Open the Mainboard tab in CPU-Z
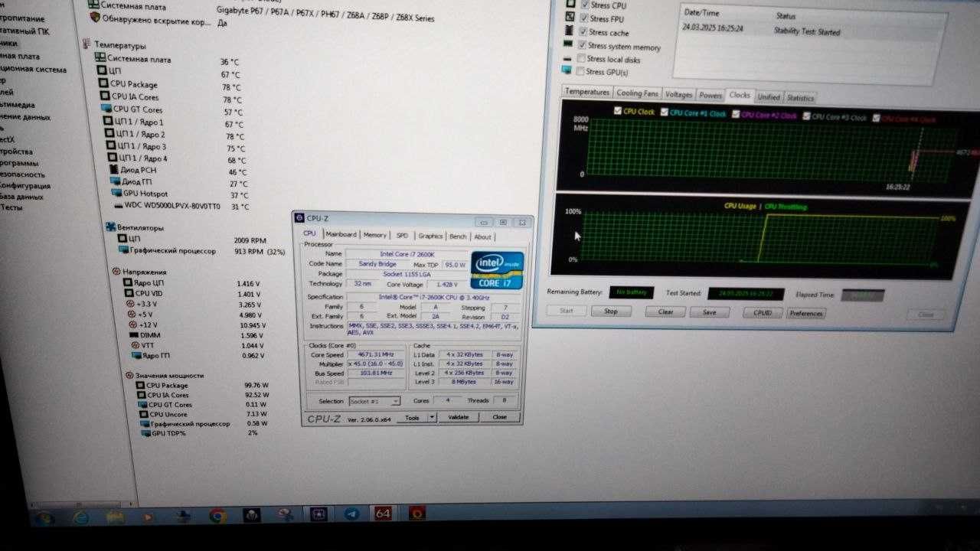 coord(341,234)
